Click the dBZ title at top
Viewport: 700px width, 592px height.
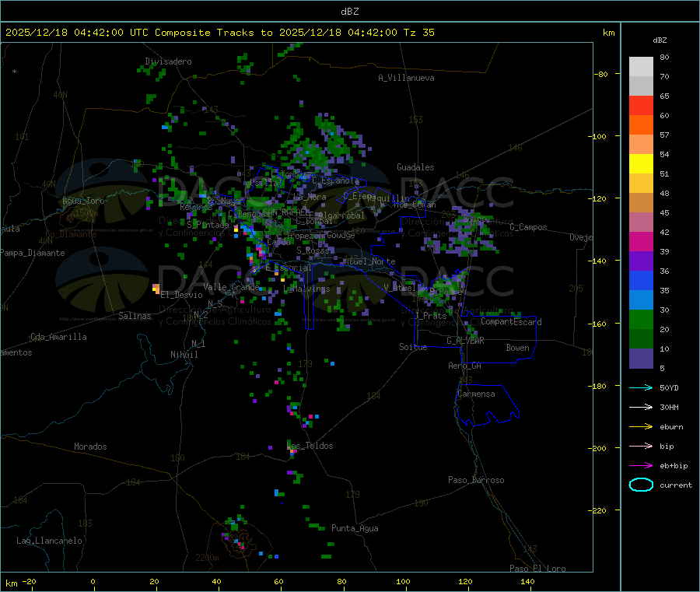[349, 12]
